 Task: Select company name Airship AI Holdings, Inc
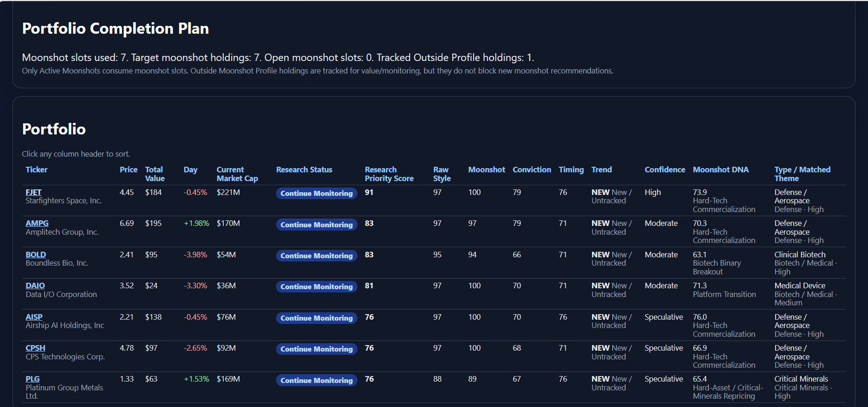pyautogui.click(x=65, y=325)
